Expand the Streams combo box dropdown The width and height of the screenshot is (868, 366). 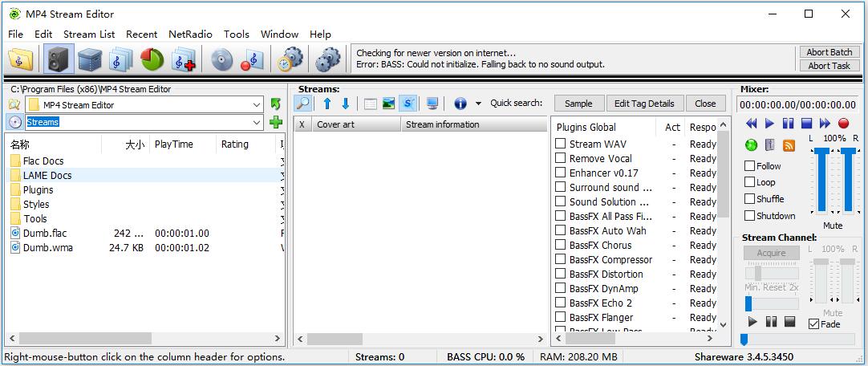pyautogui.click(x=257, y=122)
